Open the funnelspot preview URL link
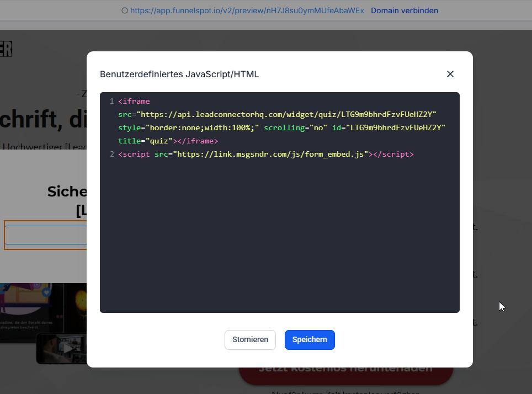The width and height of the screenshot is (532, 394). [247, 10]
